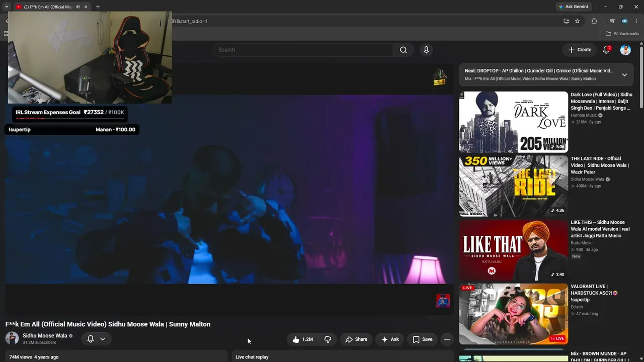Open the Chrome tab search dropdown
Screen dimensions: 644x362
7,7
